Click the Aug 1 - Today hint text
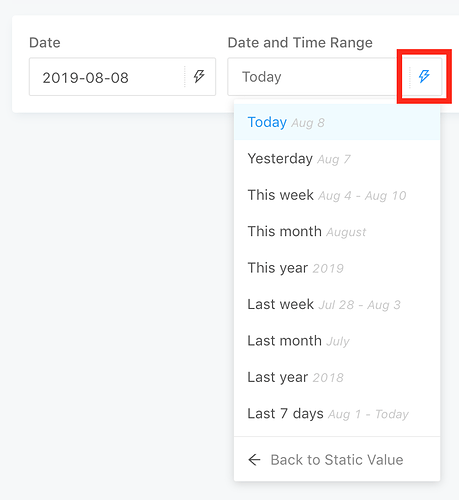459x500 pixels. click(368, 414)
